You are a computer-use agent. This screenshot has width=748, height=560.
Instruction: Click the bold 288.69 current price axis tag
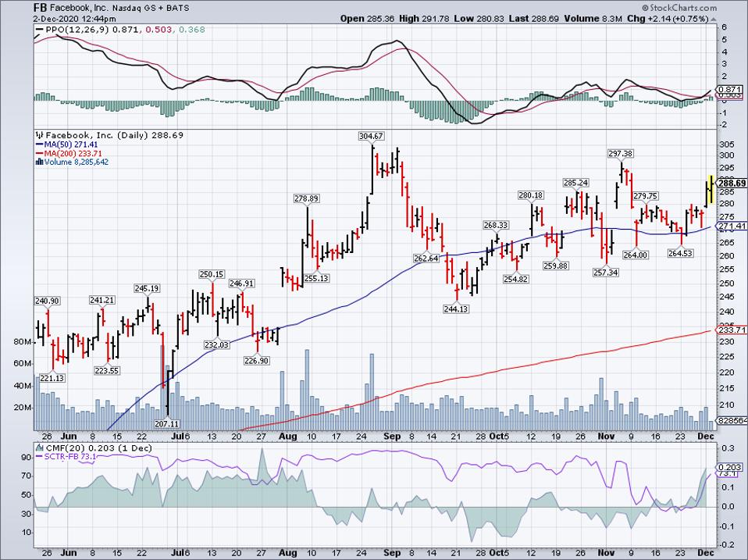pos(732,184)
